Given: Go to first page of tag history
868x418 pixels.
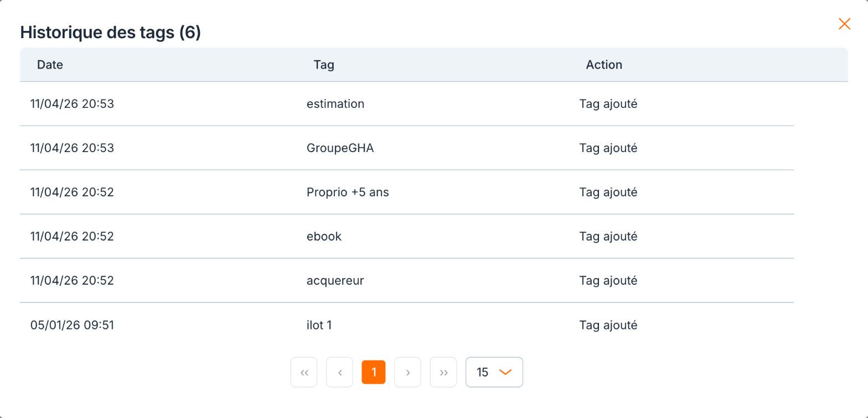Looking at the screenshot, I should (304, 372).
